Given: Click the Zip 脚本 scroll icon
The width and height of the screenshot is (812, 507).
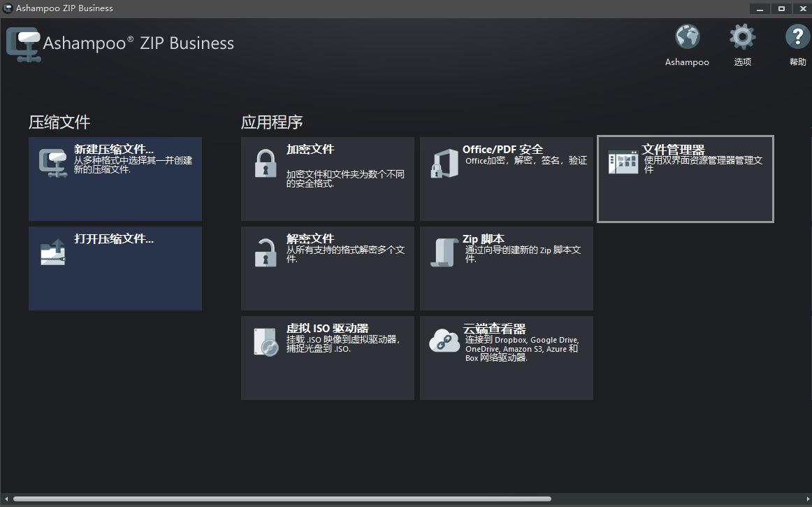Looking at the screenshot, I should click(x=444, y=253).
